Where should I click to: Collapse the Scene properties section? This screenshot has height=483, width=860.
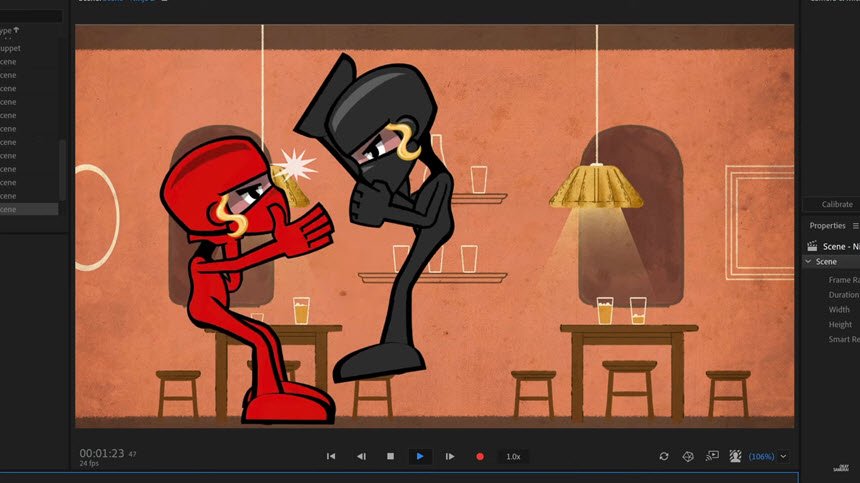808,262
